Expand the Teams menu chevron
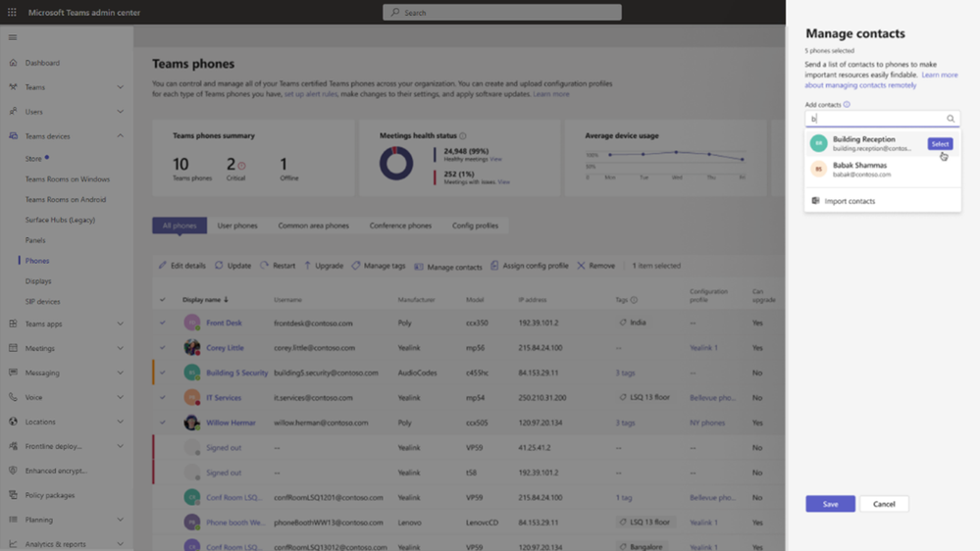The width and height of the screenshot is (980, 551). pos(120,87)
